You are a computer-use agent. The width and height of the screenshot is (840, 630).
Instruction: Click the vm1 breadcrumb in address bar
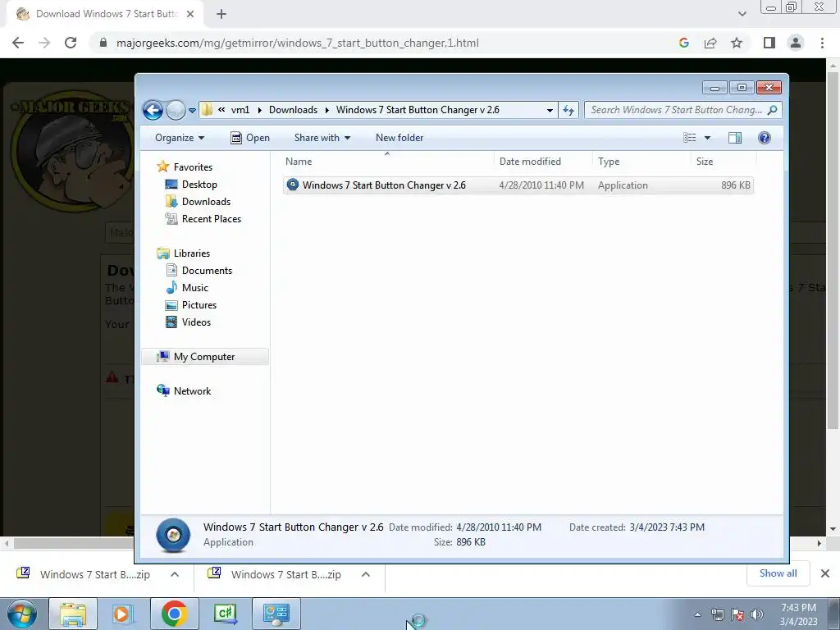[240, 110]
